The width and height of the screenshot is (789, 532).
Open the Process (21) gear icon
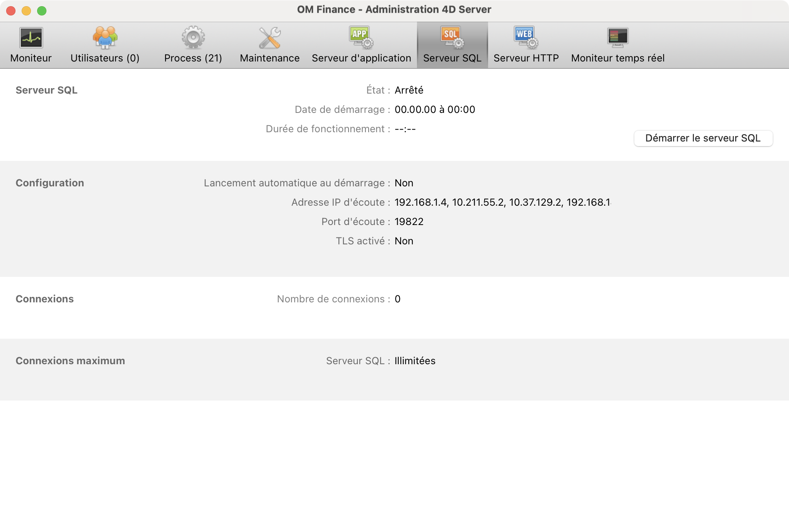(193, 38)
